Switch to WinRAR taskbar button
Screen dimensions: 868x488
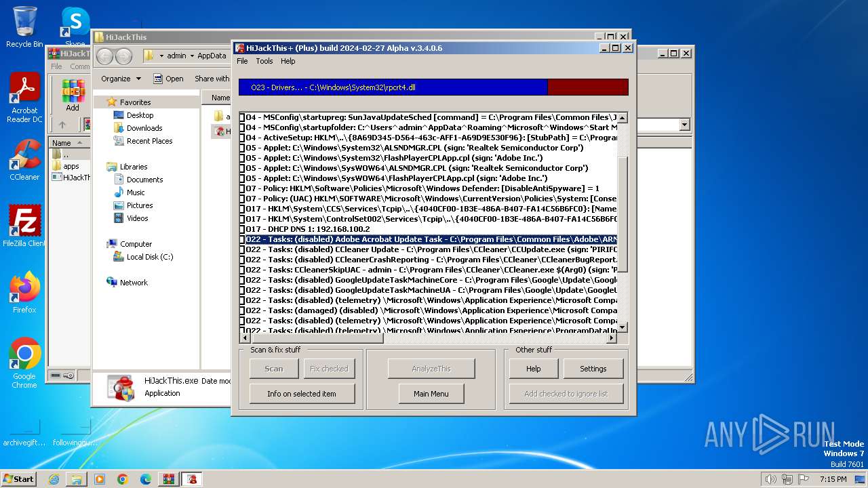169,479
